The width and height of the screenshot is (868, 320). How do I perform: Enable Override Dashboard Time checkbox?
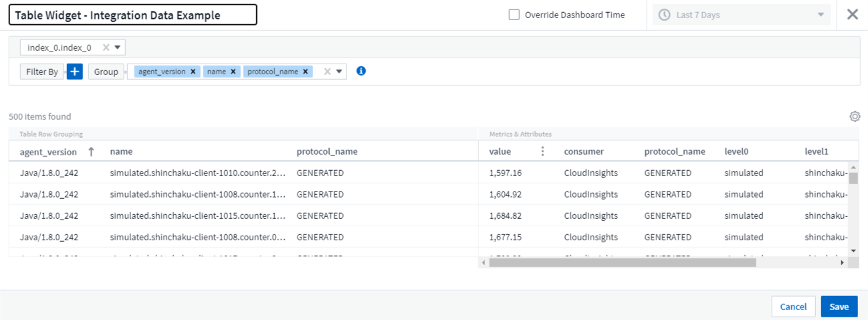[514, 15]
